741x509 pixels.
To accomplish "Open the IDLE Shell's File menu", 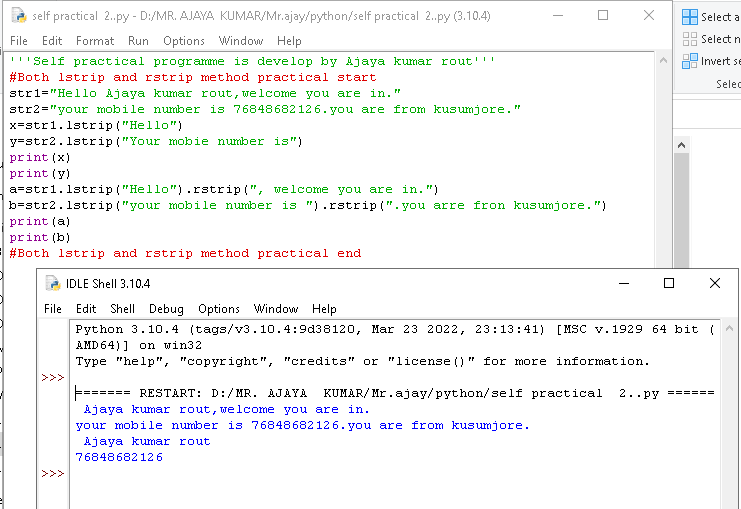I will pos(53,309).
